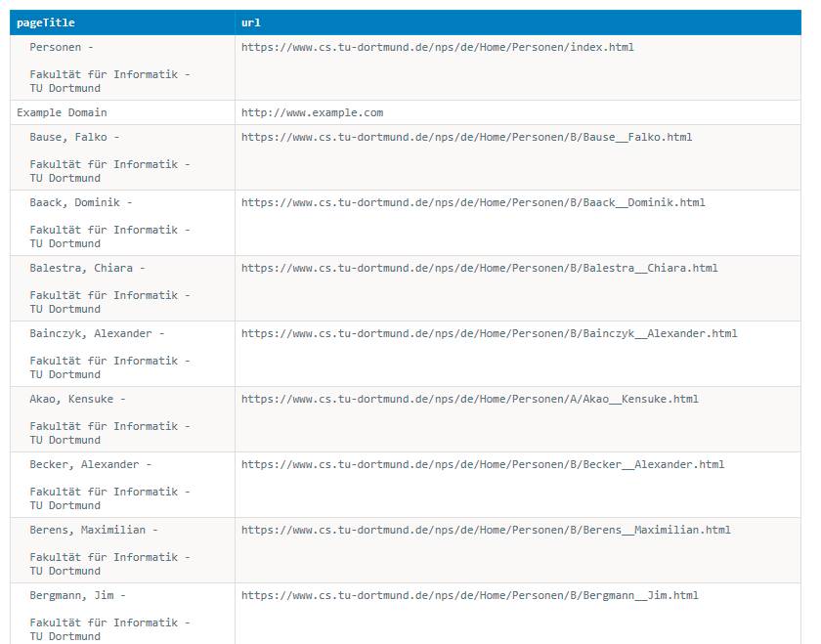
Task: Select the 'Becker, Alexander -' title
Action: pos(91,464)
